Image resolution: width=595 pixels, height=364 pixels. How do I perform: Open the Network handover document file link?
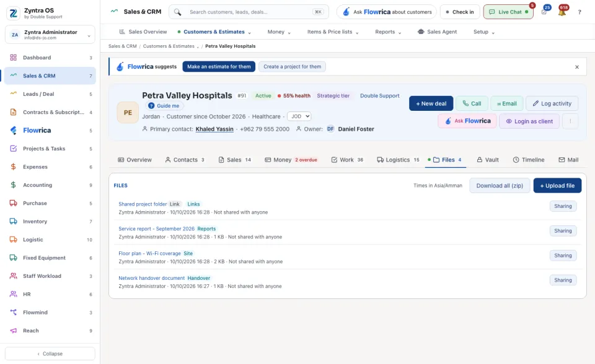click(x=151, y=278)
